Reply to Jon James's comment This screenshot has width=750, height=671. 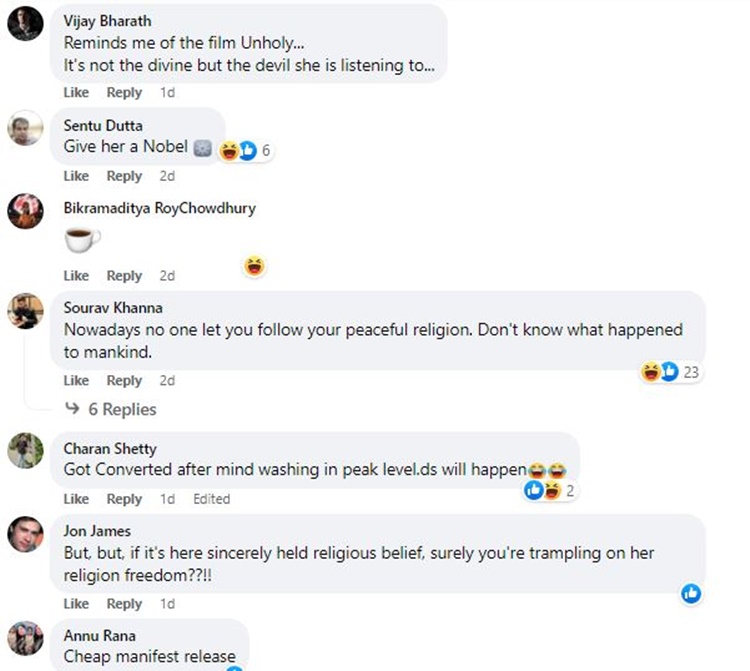[x=124, y=603]
